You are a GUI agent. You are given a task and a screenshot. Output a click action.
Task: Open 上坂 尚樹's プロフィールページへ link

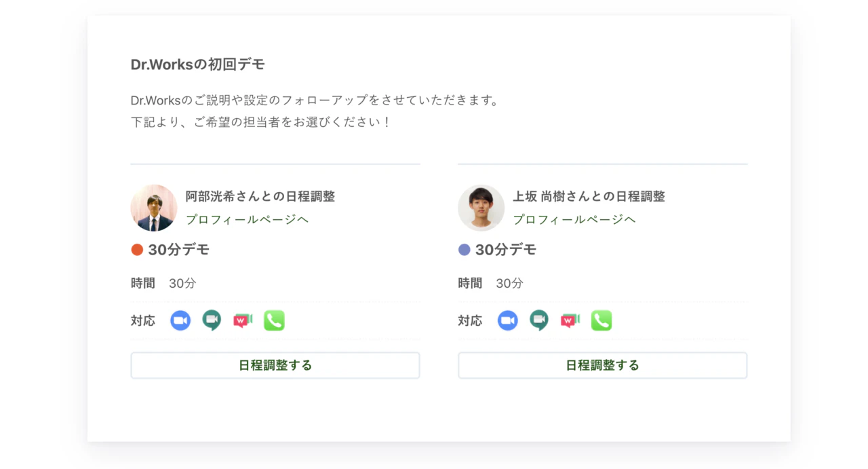(574, 219)
